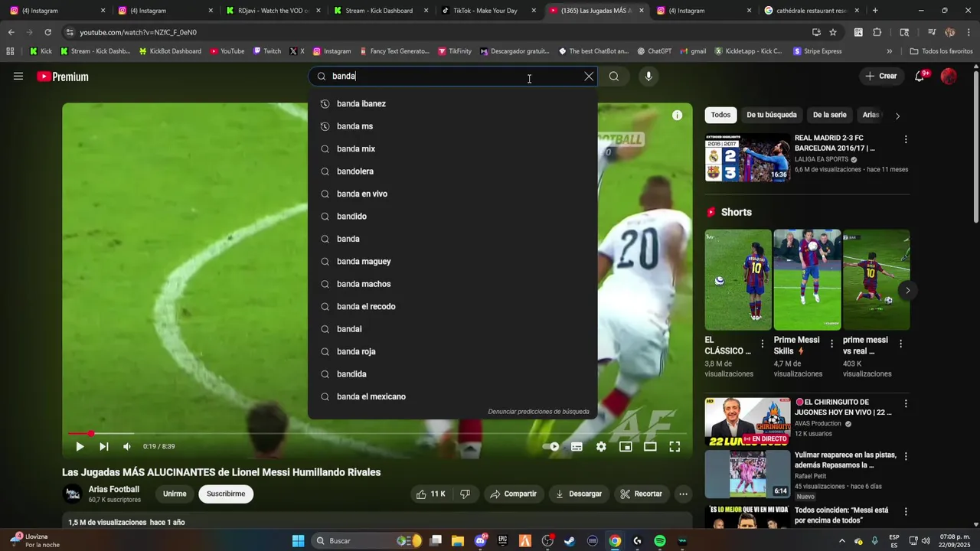Viewport: 980px width, 551px height.
Task: Select the 'De tu búsqueda' chip
Action: [772, 115]
